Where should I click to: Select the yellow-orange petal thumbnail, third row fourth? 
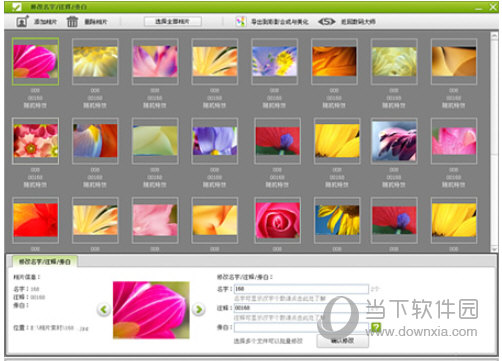215,220
